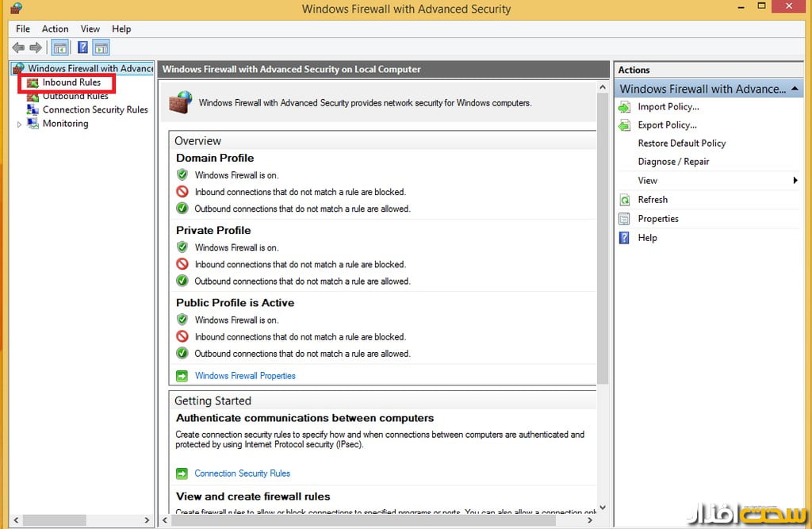Toggle the Show/Hide Console Tree icon
This screenshot has height=529, width=812.
pyautogui.click(x=59, y=48)
